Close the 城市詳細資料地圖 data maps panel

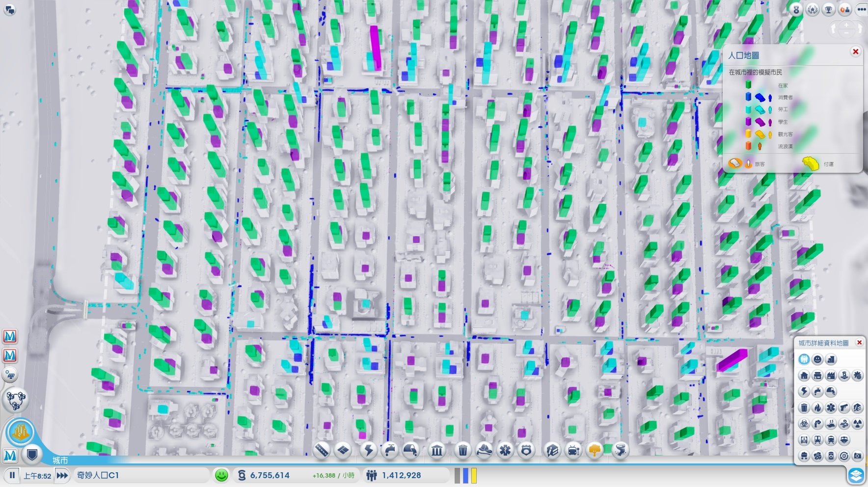[x=859, y=343]
